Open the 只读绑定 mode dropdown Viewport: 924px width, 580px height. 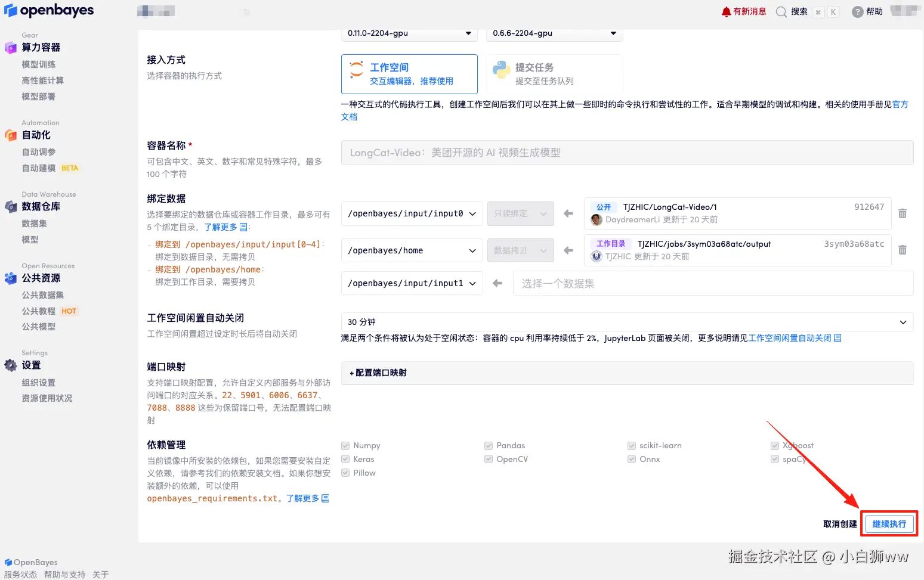pyautogui.click(x=521, y=213)
